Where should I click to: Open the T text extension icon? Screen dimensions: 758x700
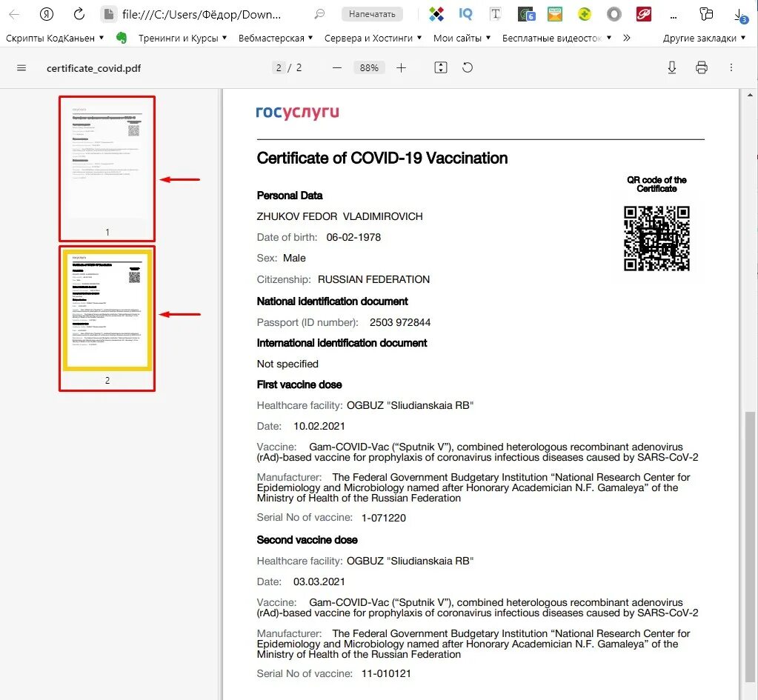tap(496, 15)
